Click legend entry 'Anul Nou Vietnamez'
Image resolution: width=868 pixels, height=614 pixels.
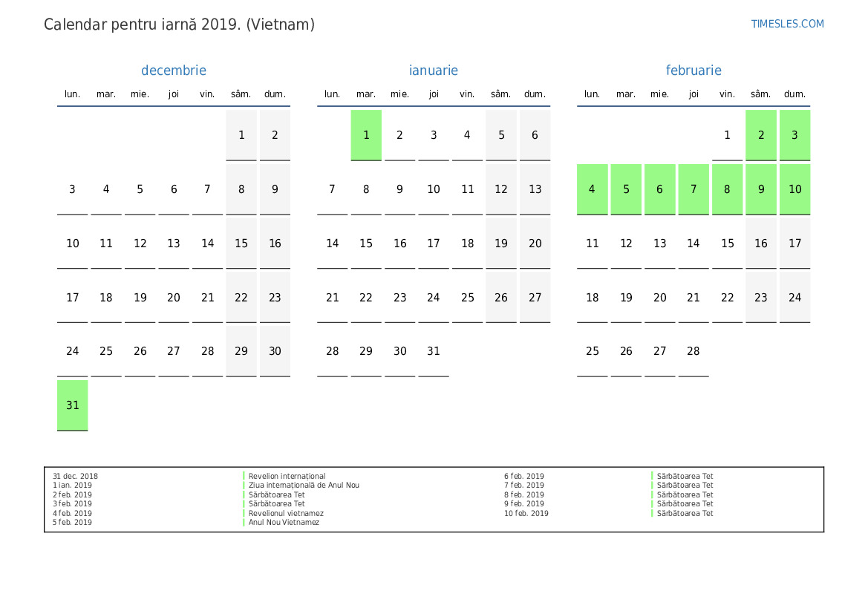pyautogui.click(x=284, y=522)
